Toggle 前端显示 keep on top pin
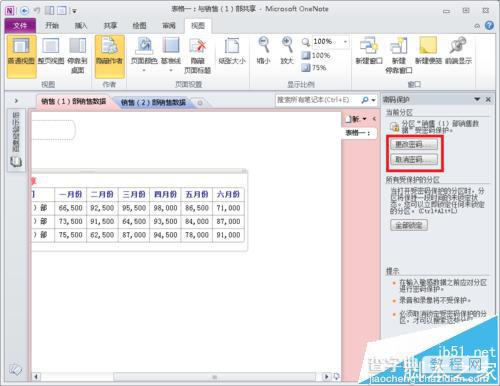Screen dimensions: 500x386 pos(458,51)
